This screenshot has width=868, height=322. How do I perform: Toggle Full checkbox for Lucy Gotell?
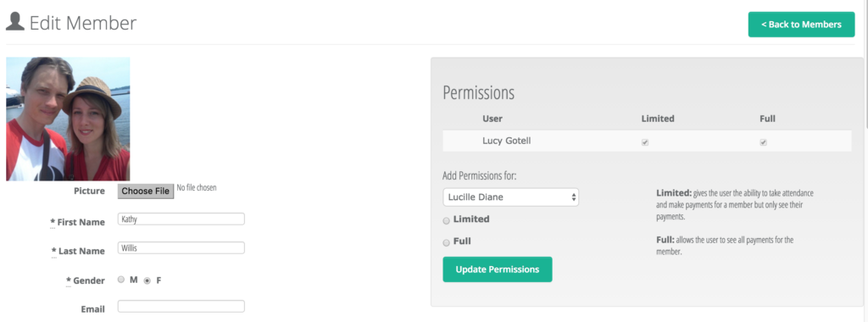(764, 142)
